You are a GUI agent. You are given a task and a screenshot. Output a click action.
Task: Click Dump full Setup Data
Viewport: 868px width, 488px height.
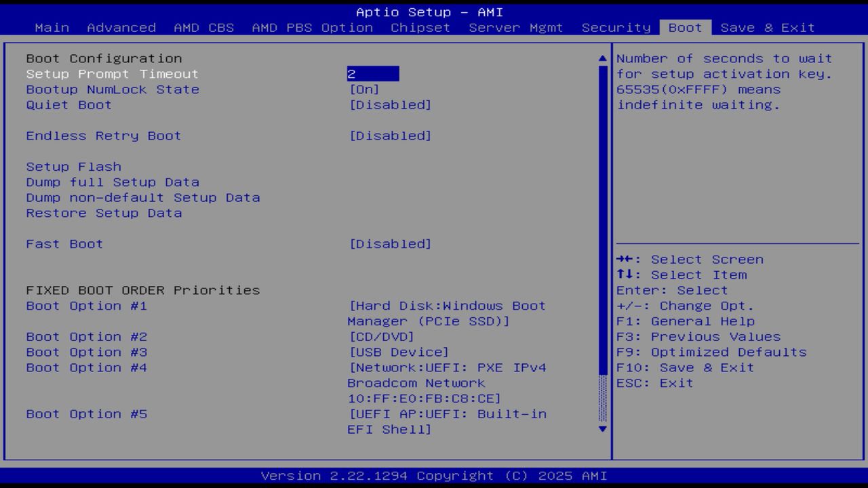point(113,182)
